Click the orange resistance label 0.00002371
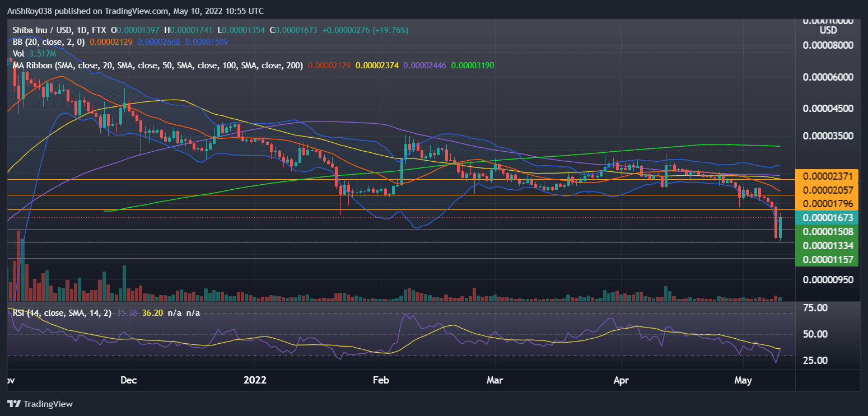This screenshot has height=416, width=868. click(x=827, y=175)
